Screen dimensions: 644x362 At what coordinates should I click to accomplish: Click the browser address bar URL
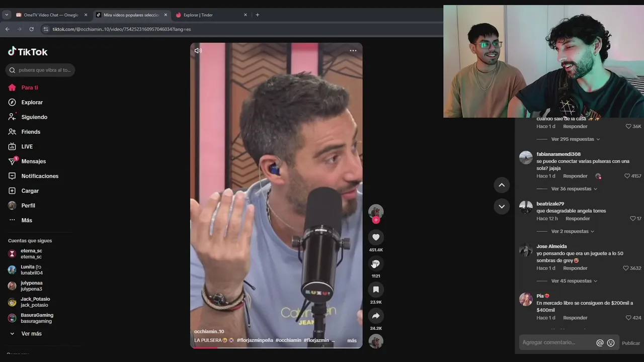click(121, 29)
